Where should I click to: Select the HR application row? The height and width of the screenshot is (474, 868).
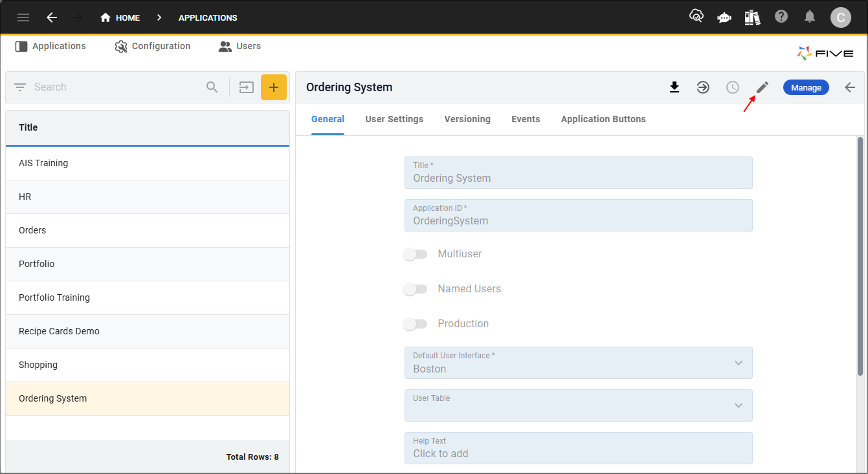pyautogui.click(x=148, y=197)
